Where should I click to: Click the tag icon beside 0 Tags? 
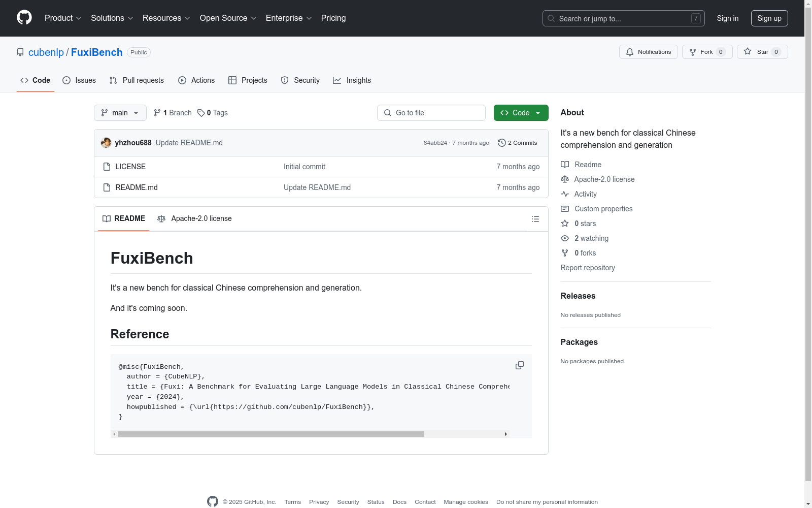pyautogui.click(x=201, y=113)
